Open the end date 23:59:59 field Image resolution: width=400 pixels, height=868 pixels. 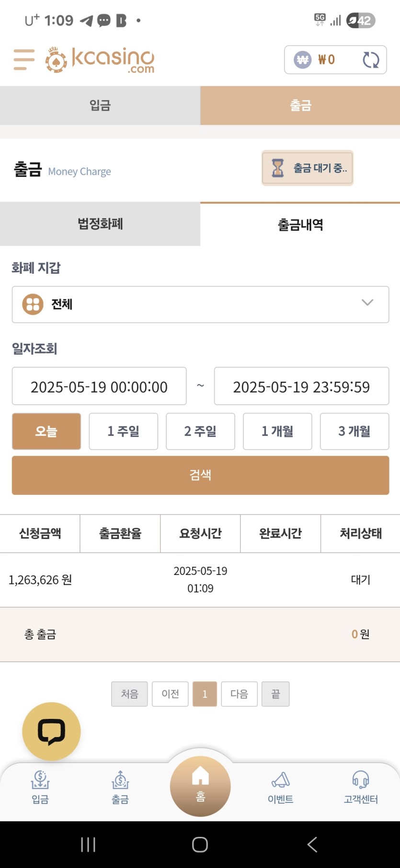[301, 386]
